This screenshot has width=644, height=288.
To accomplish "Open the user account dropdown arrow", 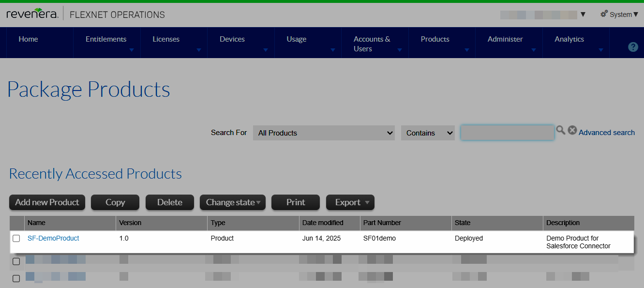I will click(583, 15).
